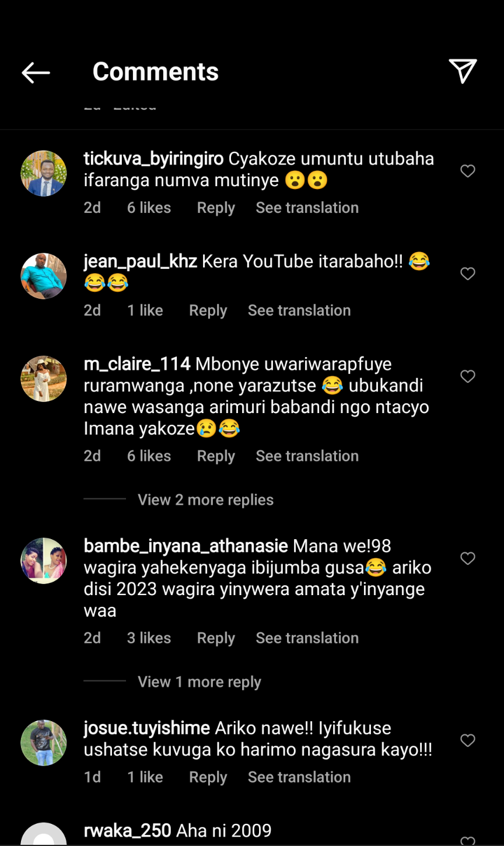Viewport: 504px width, 846px height.
Task: Open tickuva_byiringiro's profile picture
Action: coord(44,173)
